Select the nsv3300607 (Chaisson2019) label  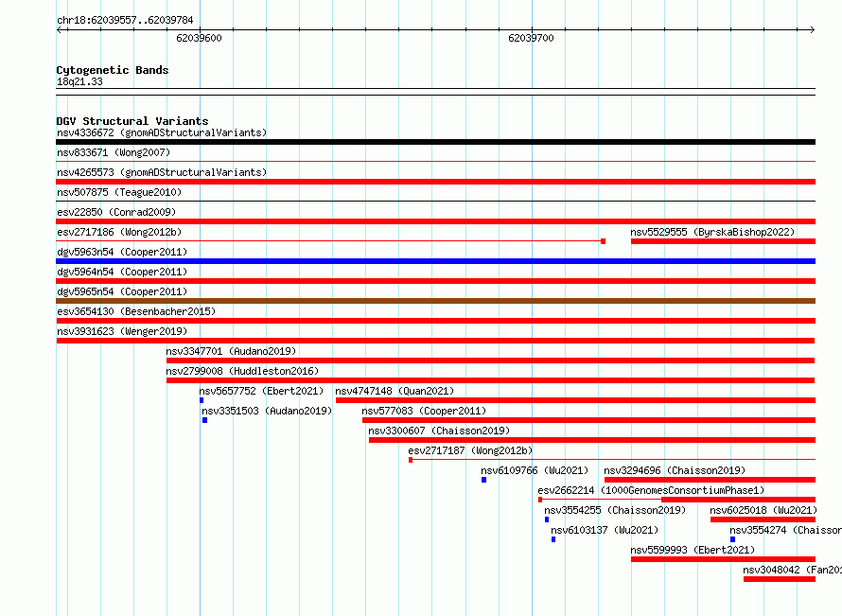(439, 431)
